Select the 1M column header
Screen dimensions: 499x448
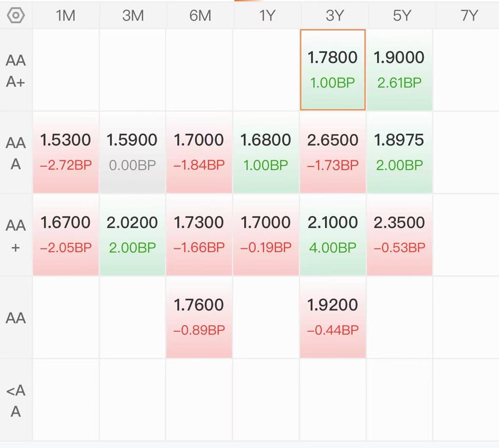(66, 16)
